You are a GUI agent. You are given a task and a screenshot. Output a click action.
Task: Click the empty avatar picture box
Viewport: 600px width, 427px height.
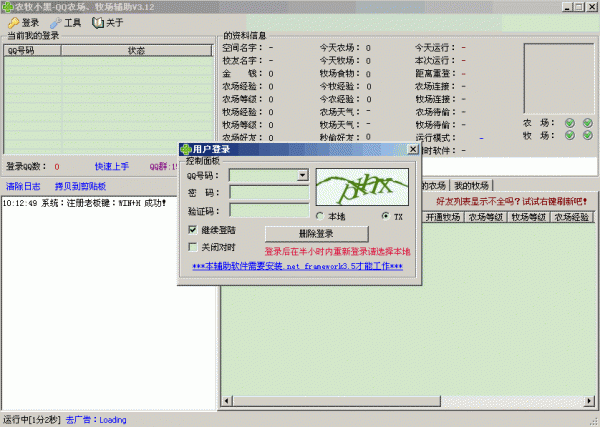[x=559, y=78]
